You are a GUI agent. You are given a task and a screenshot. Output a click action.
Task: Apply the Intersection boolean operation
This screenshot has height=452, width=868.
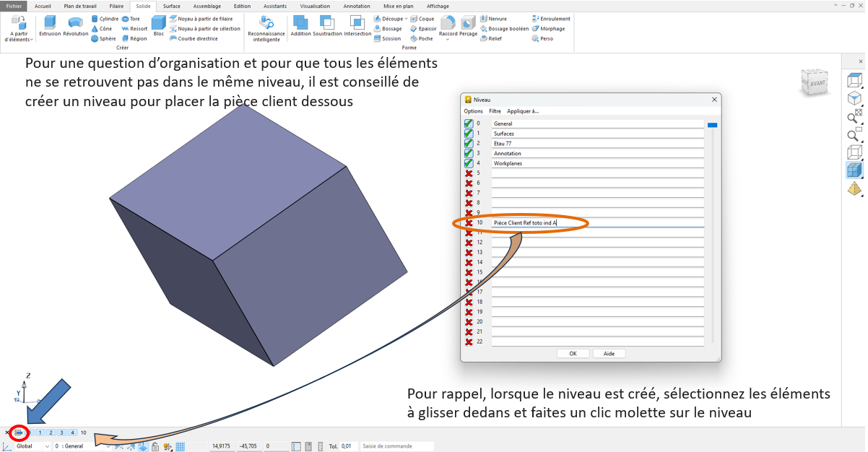coord(357,26)
